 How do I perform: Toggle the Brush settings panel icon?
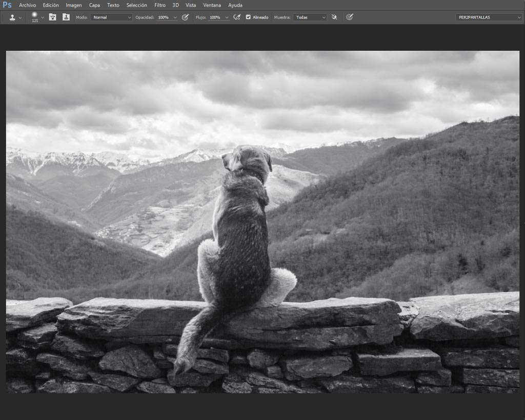pyautogui.click(x=53, y=17)
